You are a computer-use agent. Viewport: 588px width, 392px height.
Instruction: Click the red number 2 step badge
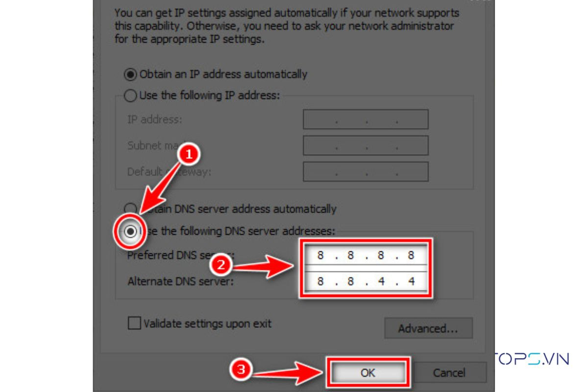point(220,266)
